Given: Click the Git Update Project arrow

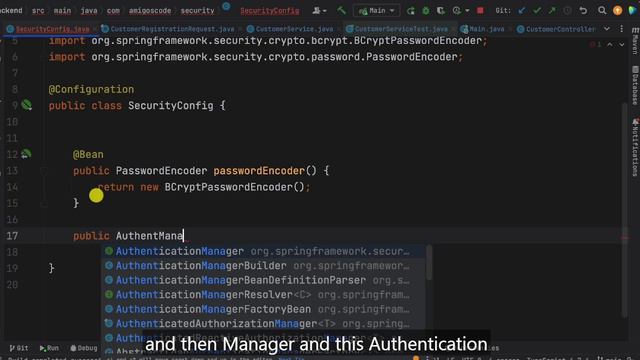Looking at the screenshot, I should pos(522,11).
